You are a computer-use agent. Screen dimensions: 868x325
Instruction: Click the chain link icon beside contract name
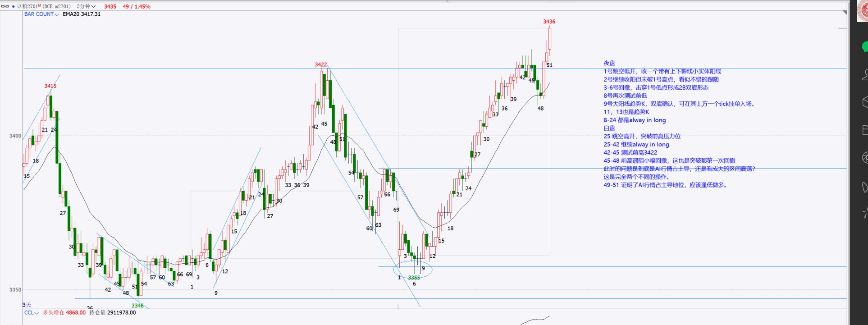pos(5,6)
